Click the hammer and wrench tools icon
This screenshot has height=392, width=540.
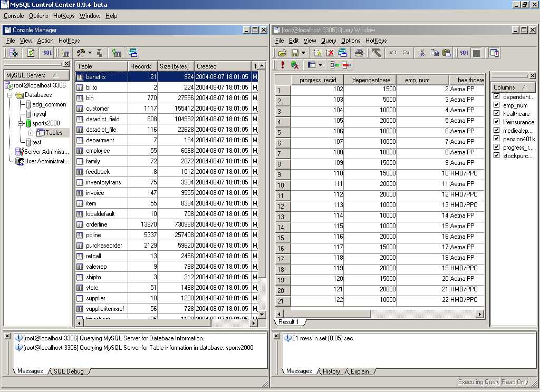pos(81,53)
